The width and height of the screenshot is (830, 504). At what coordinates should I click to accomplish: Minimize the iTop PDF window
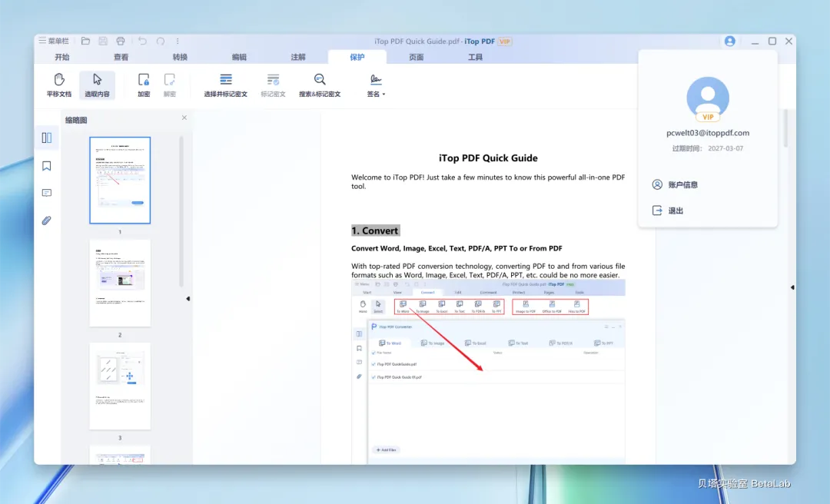point(755,41)
